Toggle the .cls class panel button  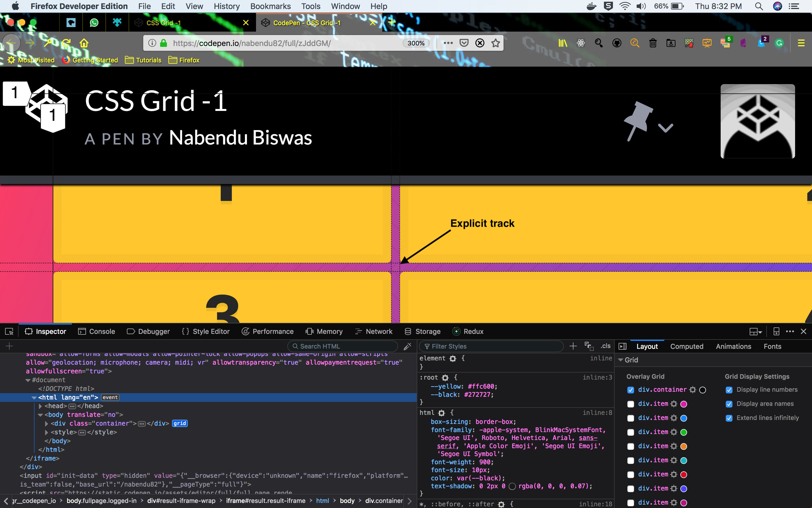pos(605,346)
